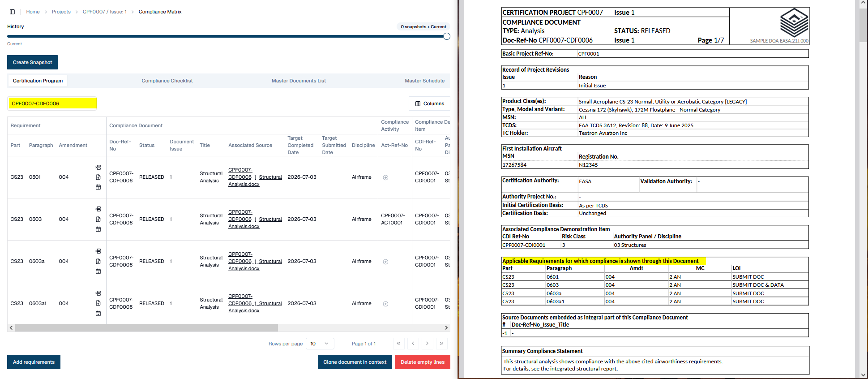Click the table's horizontal scrollbar thumb
The image size is (868, 379).
[x=146, y=327]
